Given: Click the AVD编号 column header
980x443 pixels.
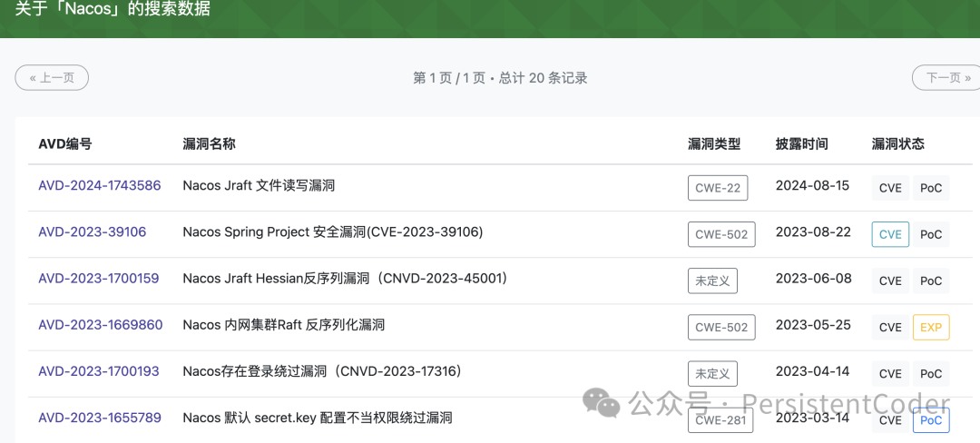Looking at the screenshot, I should (x=65, y=143).
